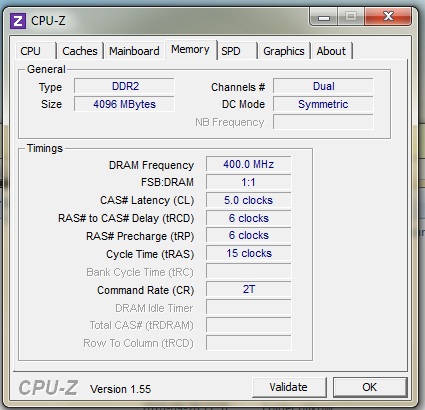This screenshot has width=425, height=410.
Task: Click the DRAM Frequency value 400.0 MHz
Action: coord(249,164)
